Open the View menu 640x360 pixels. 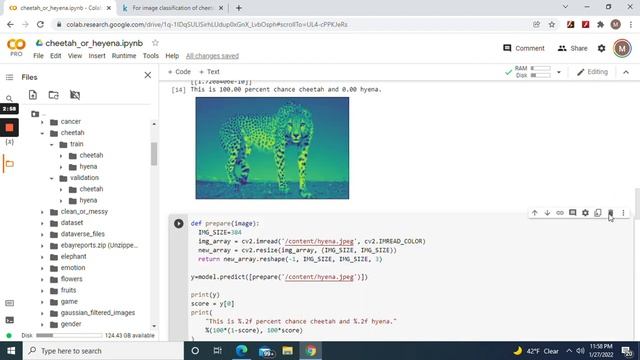pyautogui.click(x=75, y=56)
